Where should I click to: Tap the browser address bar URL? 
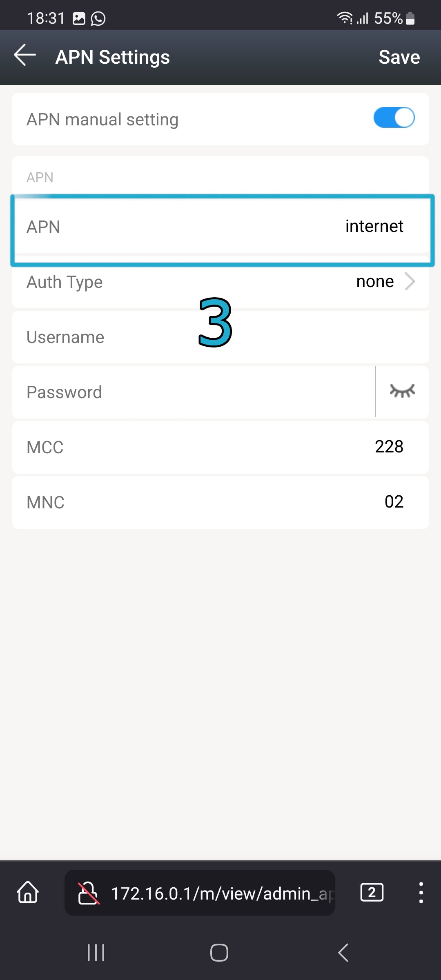[x=223, y=893]
